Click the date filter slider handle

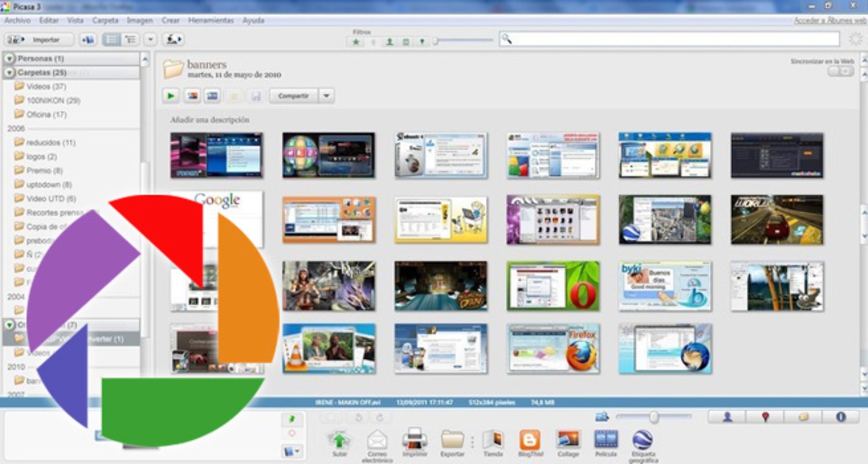435,41
